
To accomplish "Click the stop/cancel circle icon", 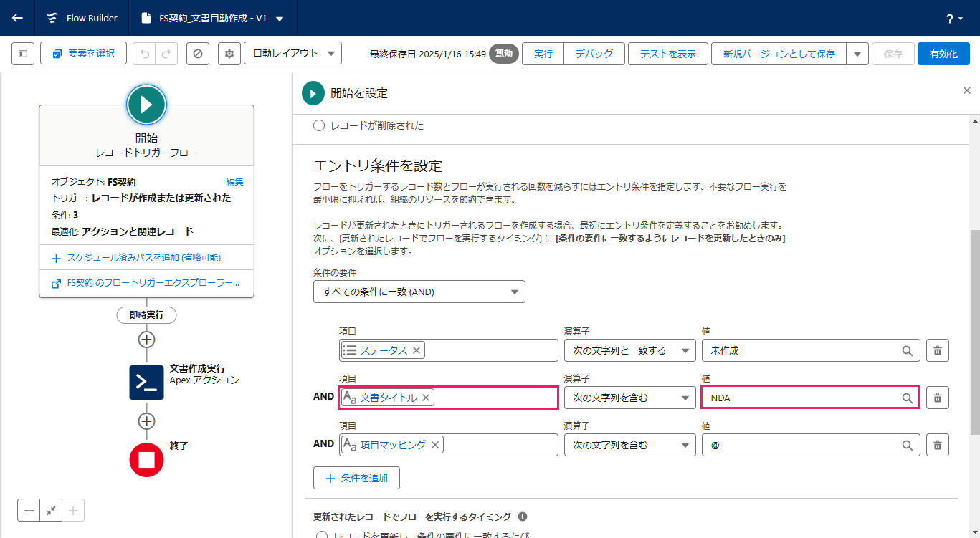I will 198,54.
